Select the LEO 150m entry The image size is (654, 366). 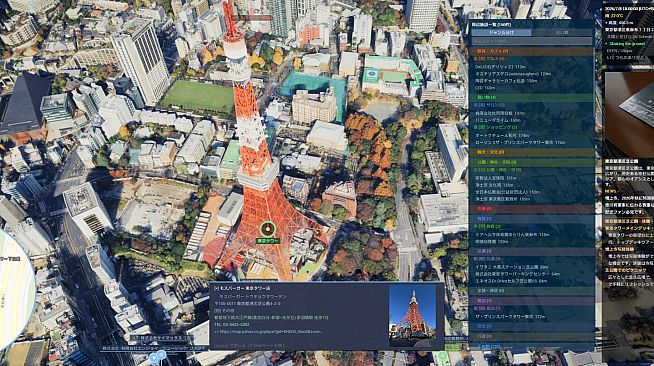[485, 88]
